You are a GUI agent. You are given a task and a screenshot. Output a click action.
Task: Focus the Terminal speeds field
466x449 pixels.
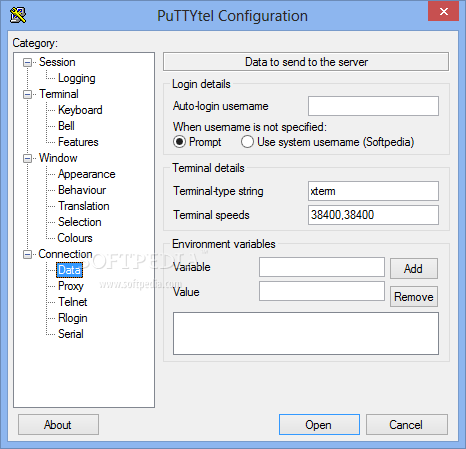tap(373, 215)
